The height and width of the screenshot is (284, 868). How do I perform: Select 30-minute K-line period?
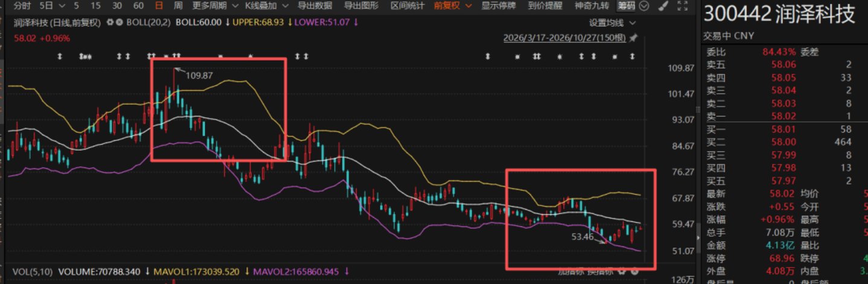coord(117,6)
